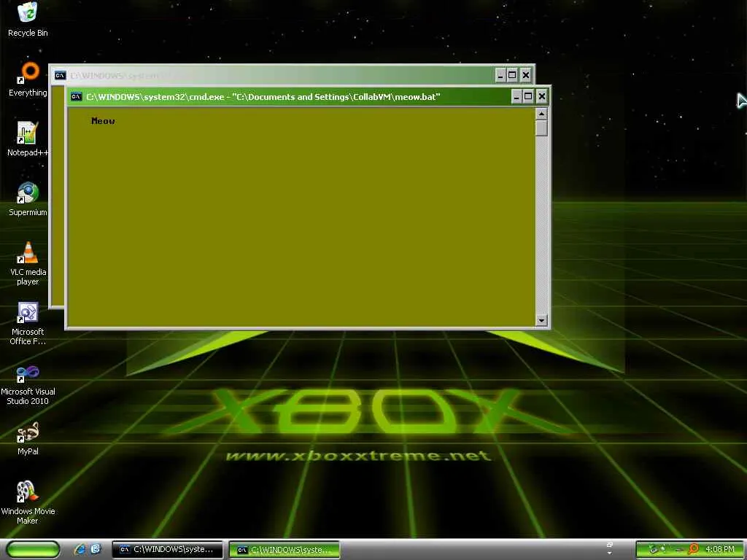The width and height of the screenshot is (747, 560).
Task: Click the 4:08 PM system clock
Action: [x=720, y=549]
